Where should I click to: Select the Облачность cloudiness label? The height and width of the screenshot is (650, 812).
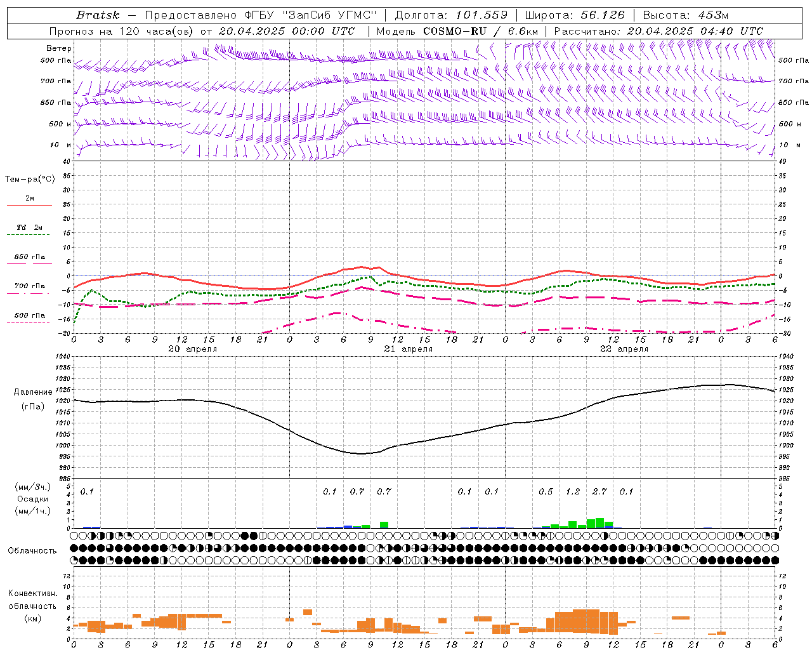click(32, 551)
